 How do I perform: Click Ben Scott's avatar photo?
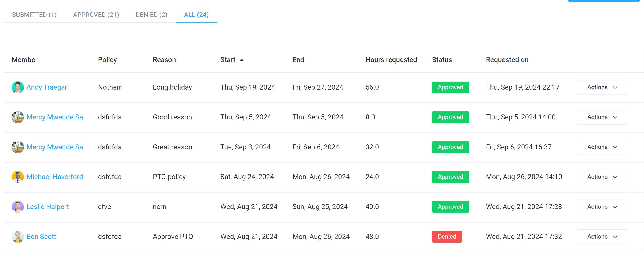(18, 237)
